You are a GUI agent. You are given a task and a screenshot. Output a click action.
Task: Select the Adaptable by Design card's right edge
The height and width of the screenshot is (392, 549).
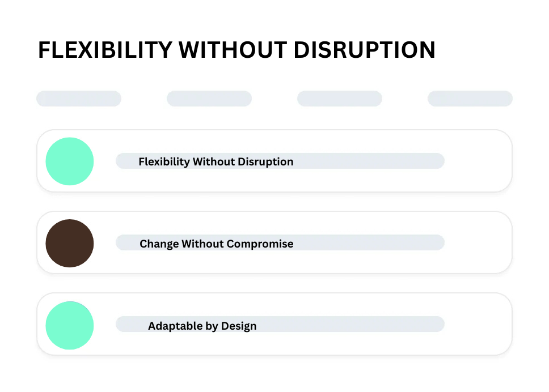point(482,325)
